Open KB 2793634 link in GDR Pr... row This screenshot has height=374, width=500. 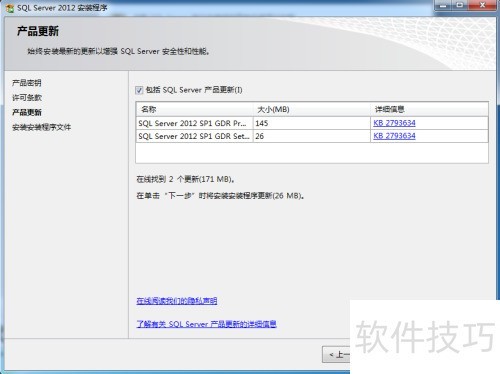click(x=394, y=123)
